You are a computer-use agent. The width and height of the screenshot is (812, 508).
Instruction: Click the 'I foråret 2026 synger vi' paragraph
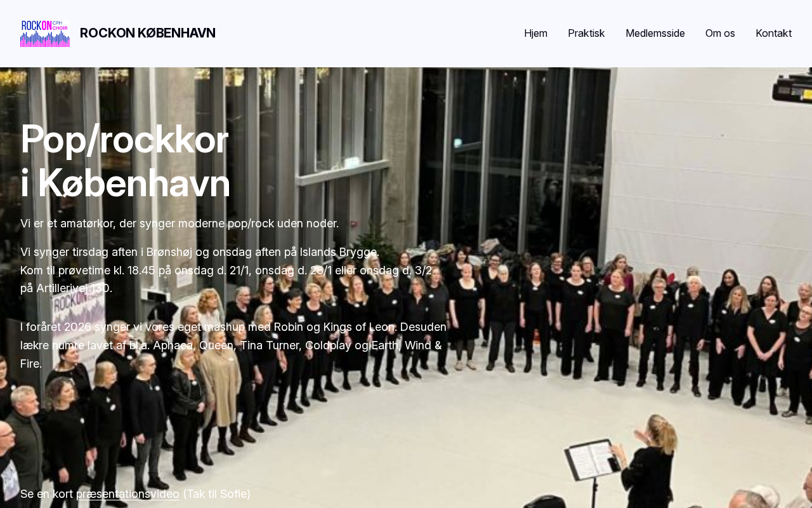click(233, 345)
